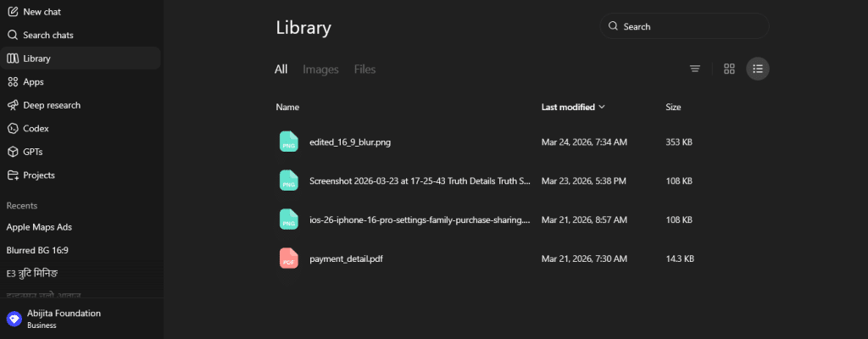The width and height of the screenshot is (868, 339).
Task: Switch to grid view layout
Action: 729,69
